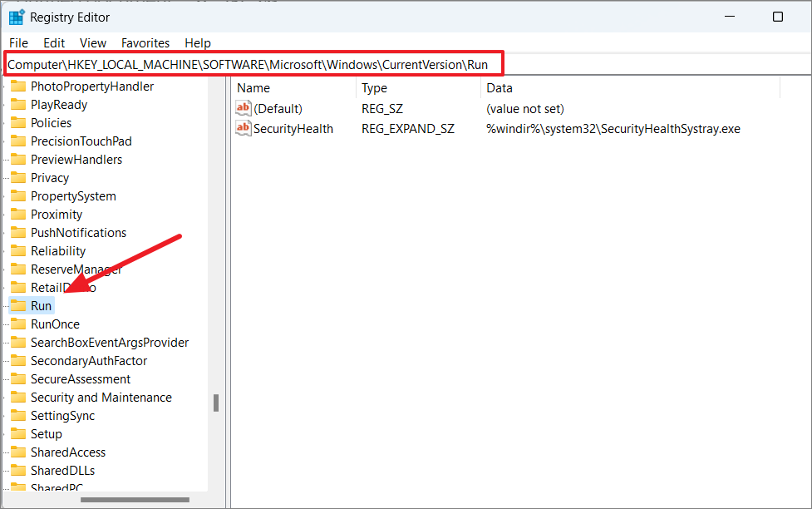Select the SettingSync folder icon

coord(18,416)
